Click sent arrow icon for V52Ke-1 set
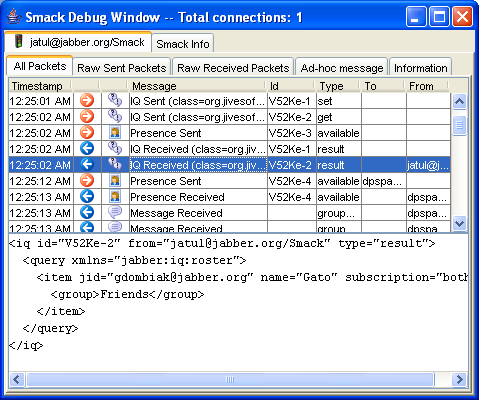This screenshot has height=400, width=479. 87,100
